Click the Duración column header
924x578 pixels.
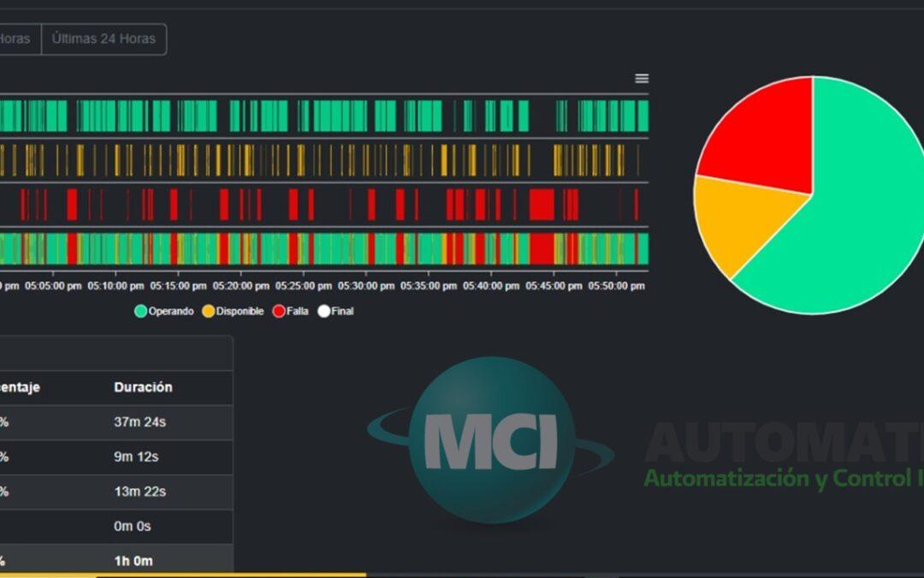pyautogui.click(x=143, y=387)
